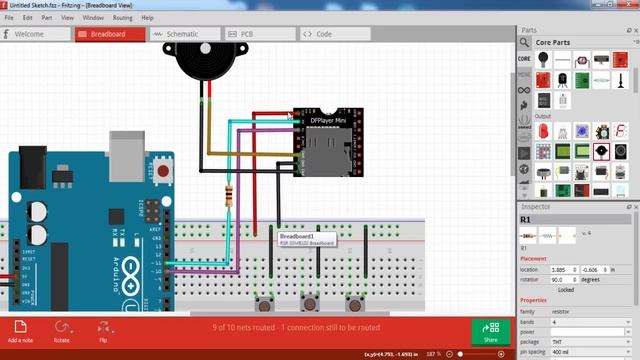Image resolution: width=640 pixels, height=360 pixels.
Task: Choose the loudspeaker part in the bin
Action: [x=620, y=151]
